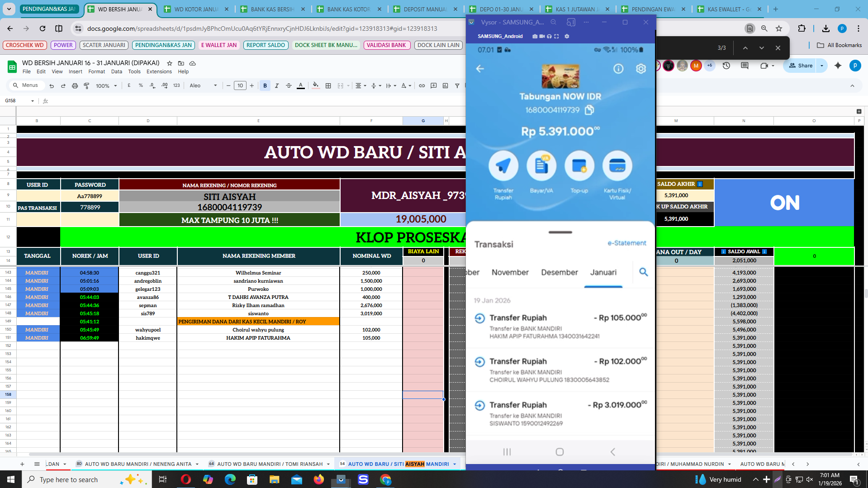
Task: Decrease font size with minus button
Action: (228, 85)
